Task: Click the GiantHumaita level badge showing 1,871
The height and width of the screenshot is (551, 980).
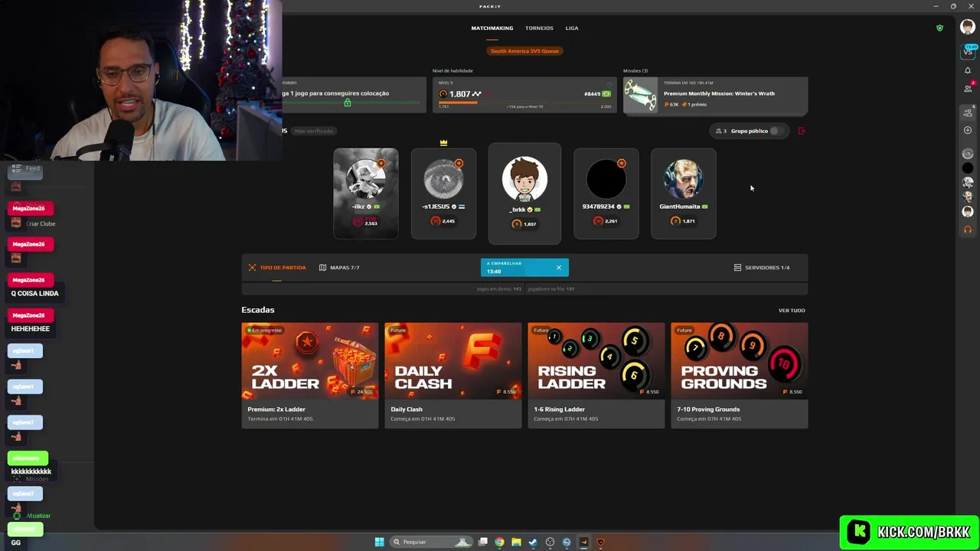Action: tap(684, 221)
